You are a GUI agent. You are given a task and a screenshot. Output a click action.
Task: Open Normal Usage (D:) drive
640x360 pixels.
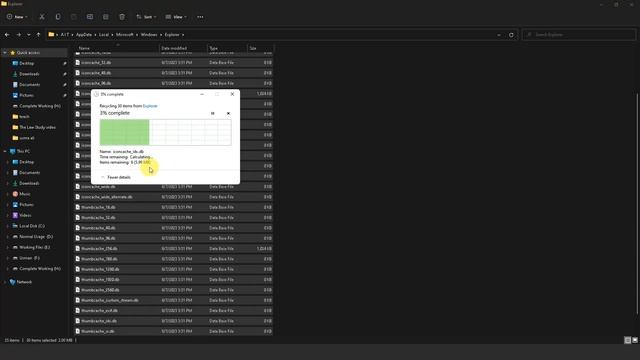click(x=36, y=236)
